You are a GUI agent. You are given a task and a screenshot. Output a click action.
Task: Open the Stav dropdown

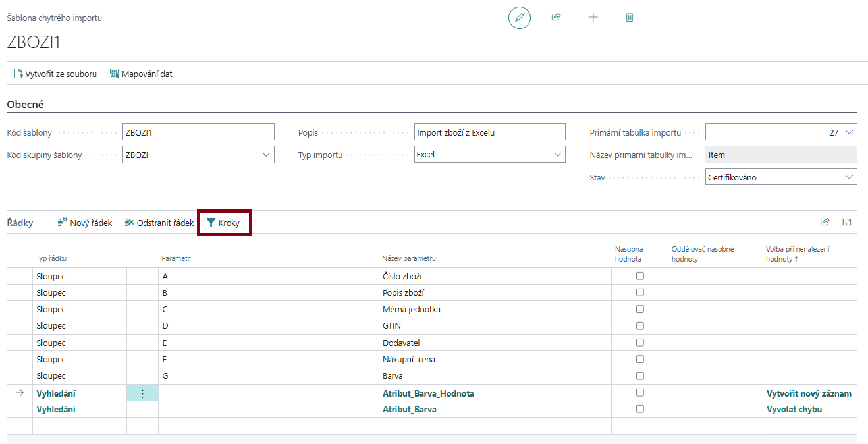pyautogui.click(x=849, y=177)
